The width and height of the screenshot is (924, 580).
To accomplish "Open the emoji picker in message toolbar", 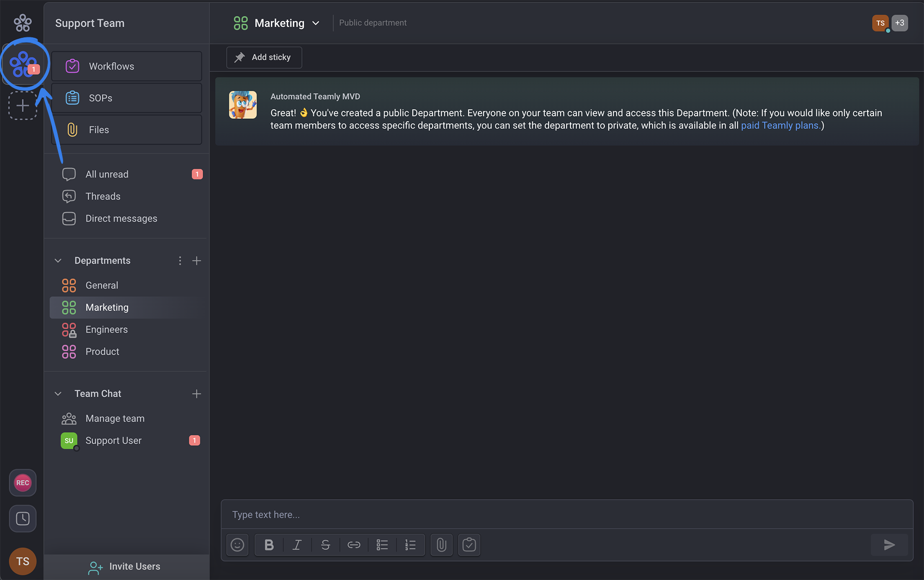I will pyautogui.click(x=237, y=545).
